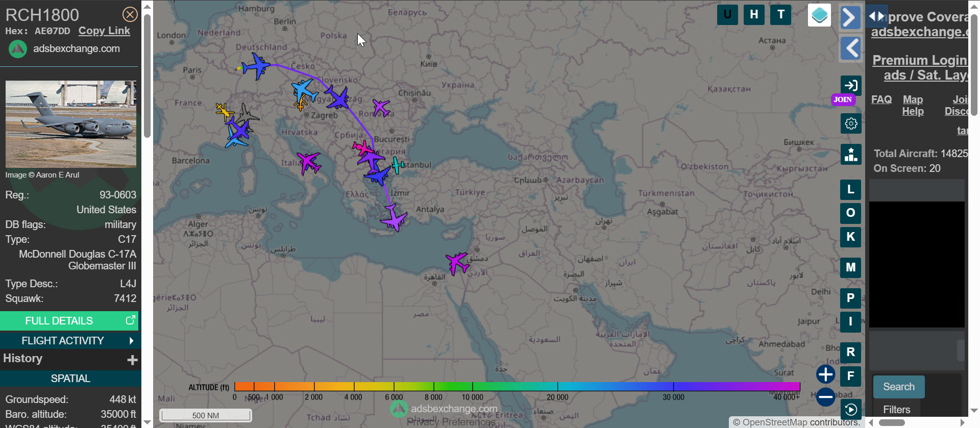Select the blue aircraft over Hungary
The width and height of the screenshot is (980, 428).
click(x=337, y=97)
